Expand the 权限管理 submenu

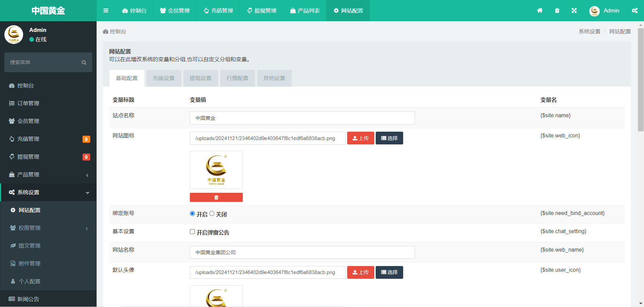[48, 228]
